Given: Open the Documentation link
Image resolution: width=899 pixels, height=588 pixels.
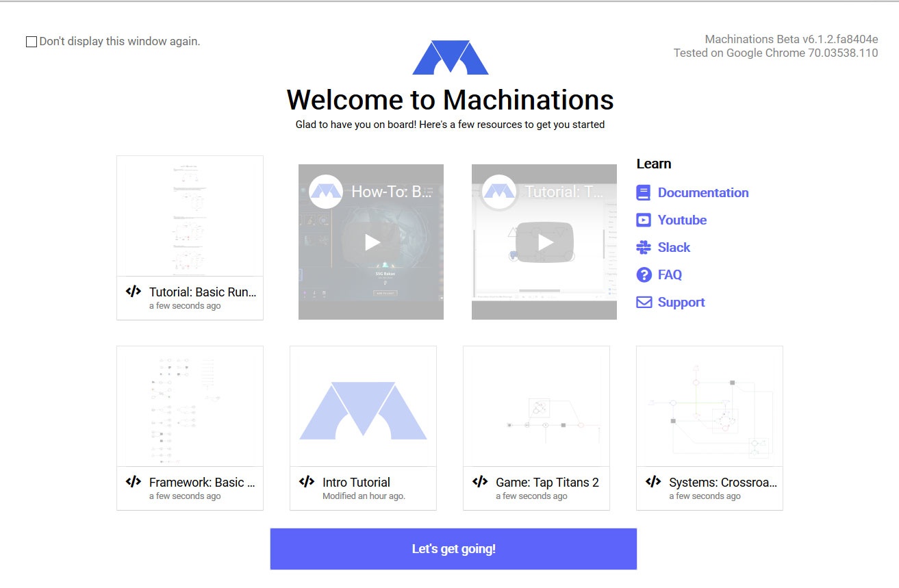Looking at the screenshot, I should pyautogui.click(x=703, y=193).
